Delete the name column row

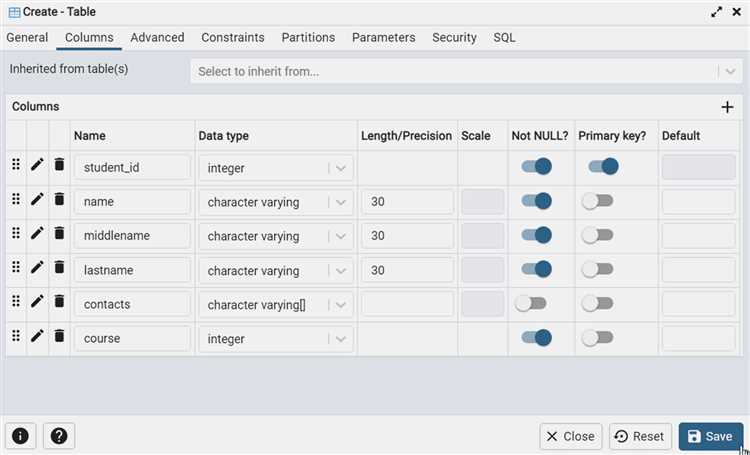pos(59,199)
